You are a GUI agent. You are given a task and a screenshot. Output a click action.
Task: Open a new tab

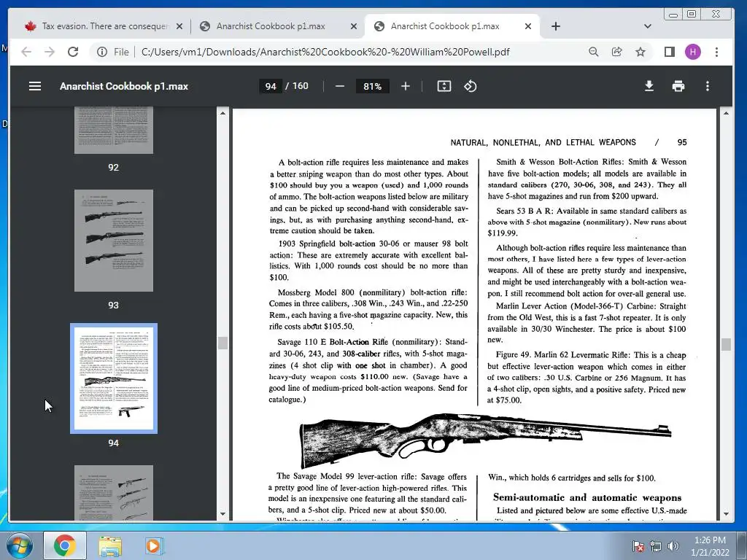coord(555,26)
